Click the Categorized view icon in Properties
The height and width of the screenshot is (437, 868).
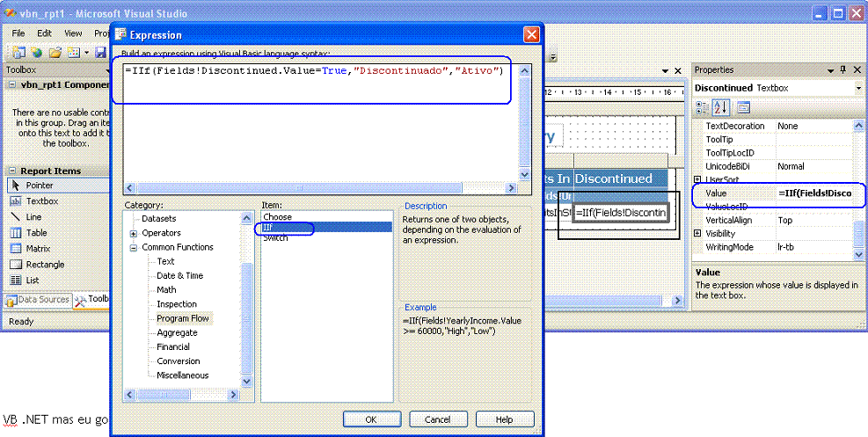click(702, 107)
